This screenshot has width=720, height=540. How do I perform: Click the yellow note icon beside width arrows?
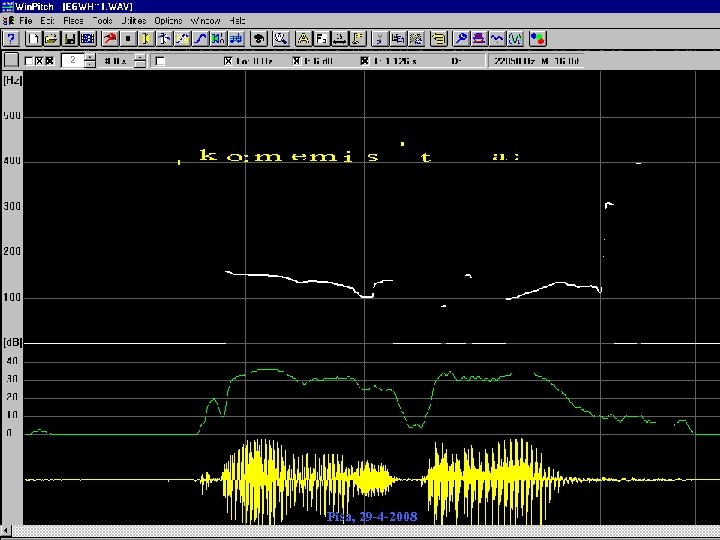click(x=358, y=39)
